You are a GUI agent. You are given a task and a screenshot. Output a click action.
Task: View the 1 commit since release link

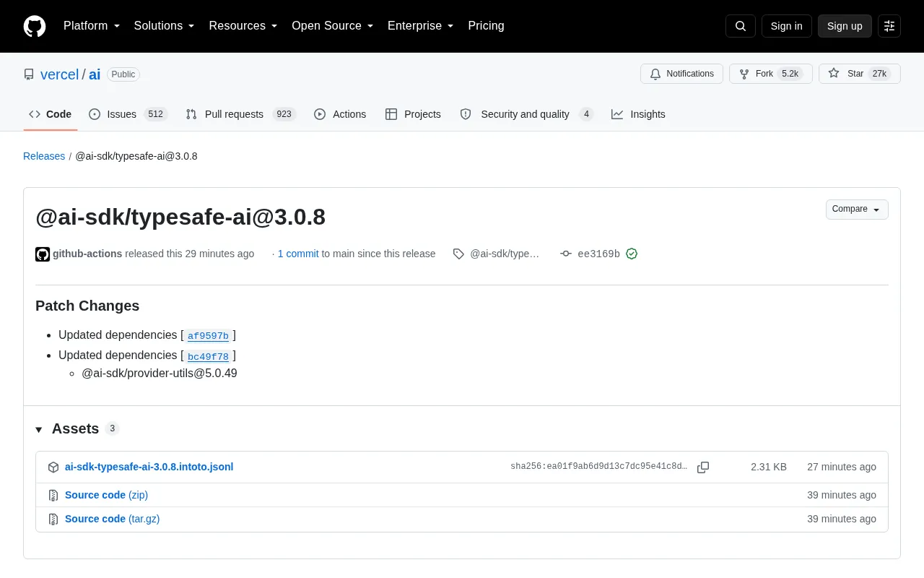[298, 254]
